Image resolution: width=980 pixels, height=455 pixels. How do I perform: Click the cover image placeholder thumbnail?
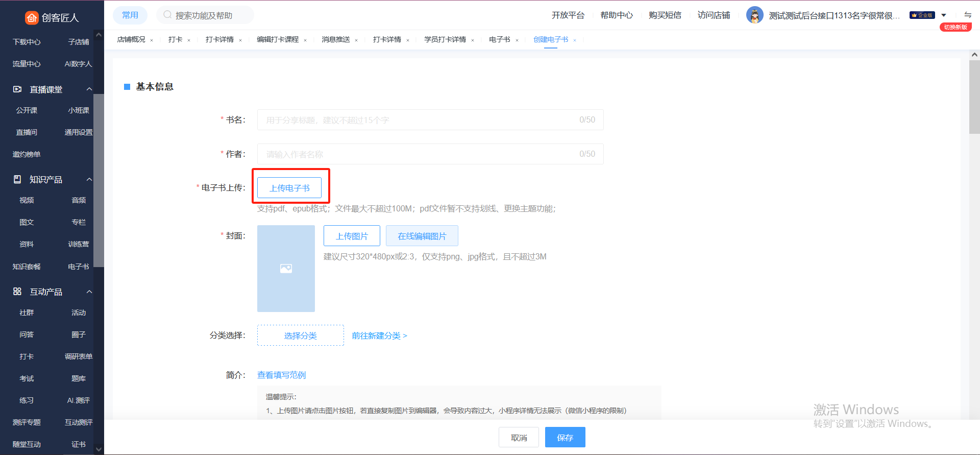coord(286,269)
